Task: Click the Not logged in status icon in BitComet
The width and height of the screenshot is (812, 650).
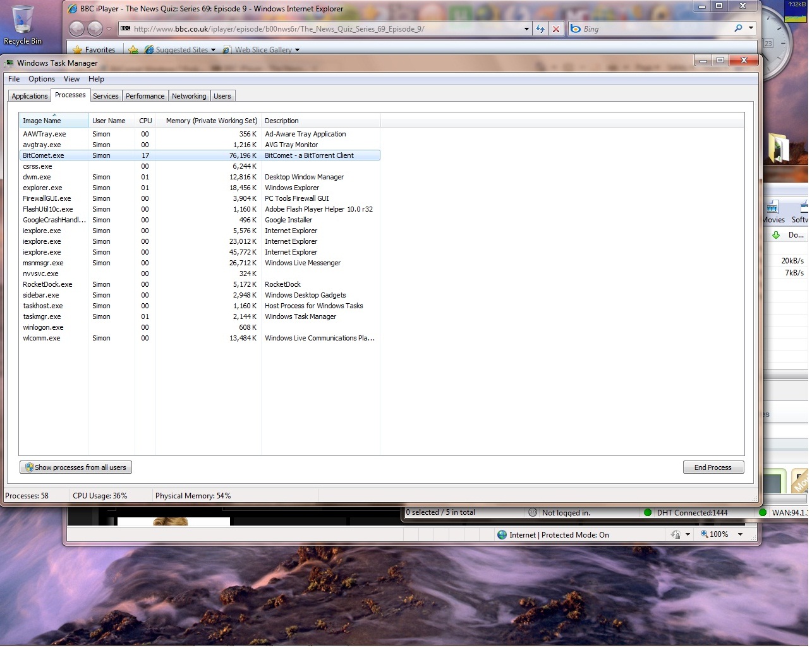Action: (x=533, y=513)
